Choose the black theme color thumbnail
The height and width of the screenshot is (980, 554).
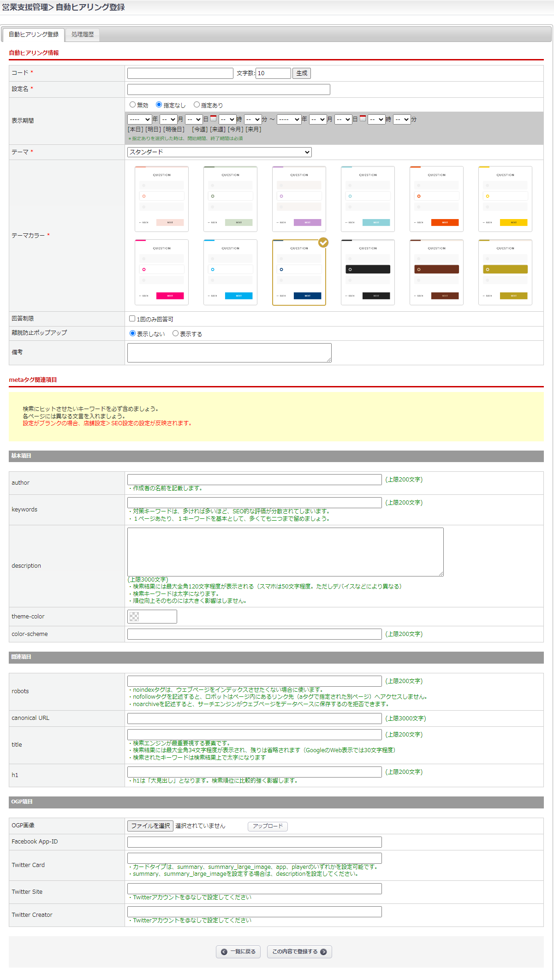coord(368,272)
